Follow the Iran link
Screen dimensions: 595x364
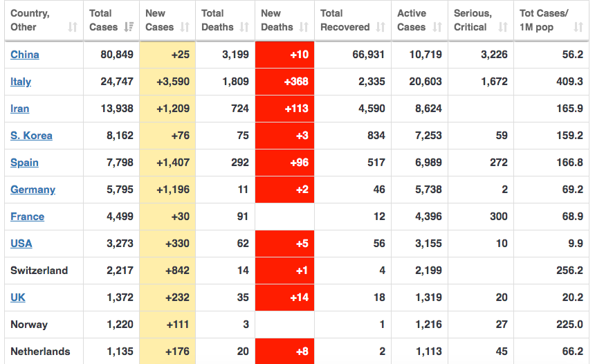click(x=20, y=109)
